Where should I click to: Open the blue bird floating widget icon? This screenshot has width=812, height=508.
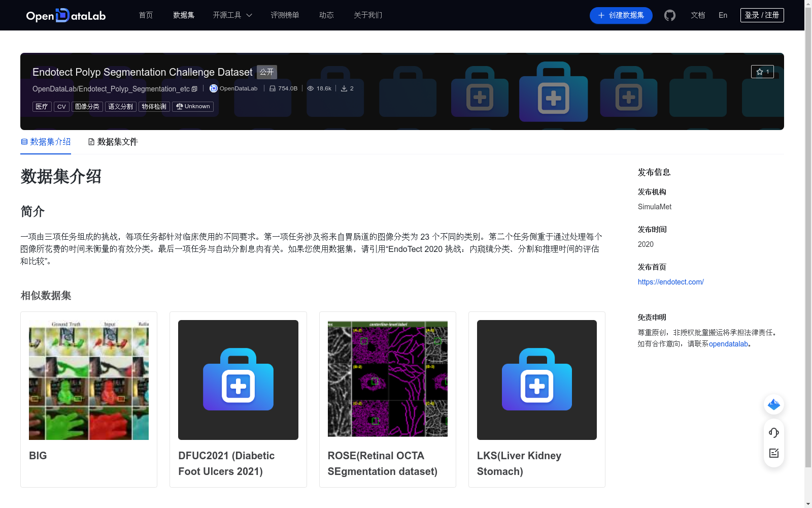[774, 404]
